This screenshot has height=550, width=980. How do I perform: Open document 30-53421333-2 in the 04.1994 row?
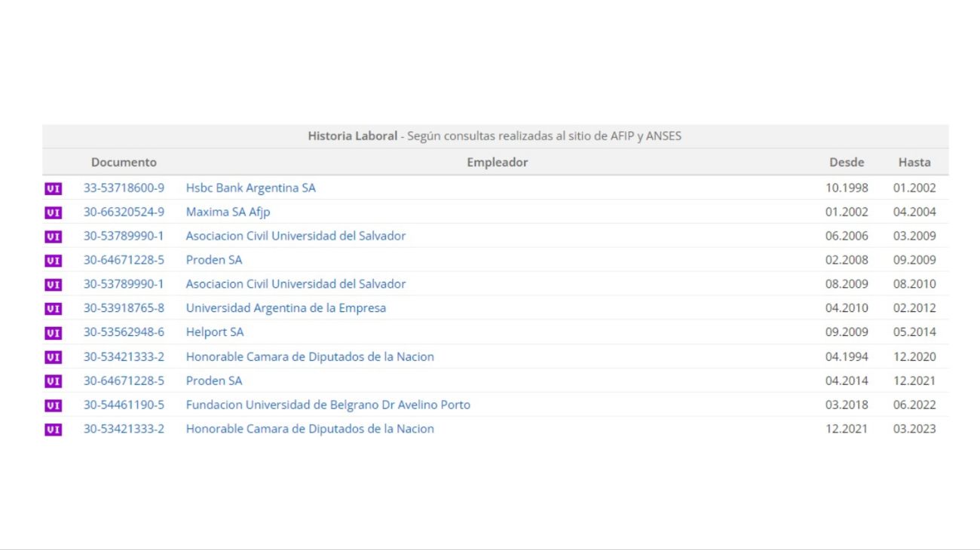click(x=124, y=356)
